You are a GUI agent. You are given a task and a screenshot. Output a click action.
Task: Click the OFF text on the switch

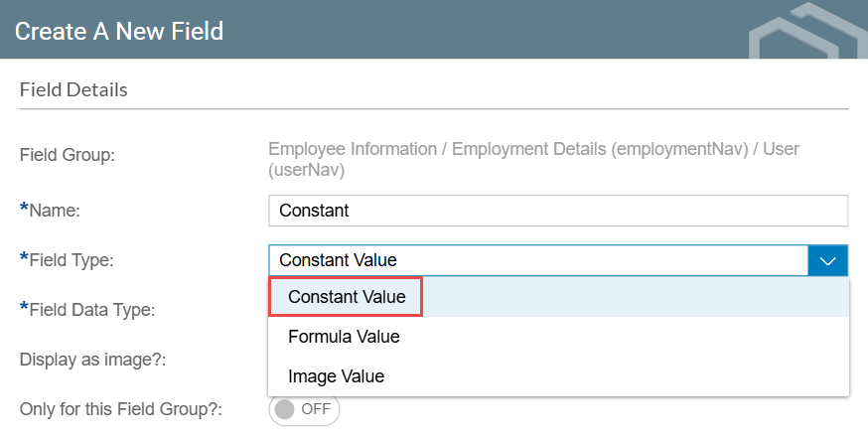pos(316,409)
